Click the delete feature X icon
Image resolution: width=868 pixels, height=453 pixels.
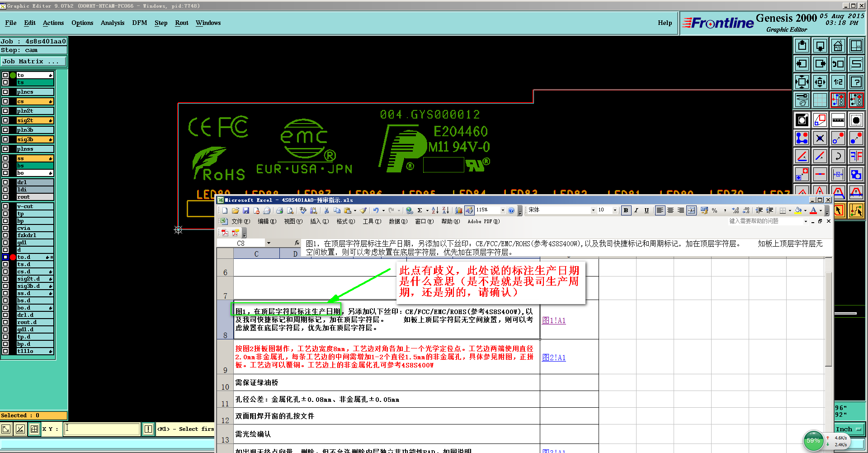tap(820, 138)
